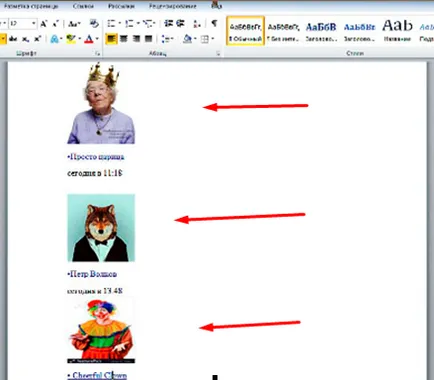434x380 pixels.
Task: Select Align Right alignment
Action: [136, 39]
